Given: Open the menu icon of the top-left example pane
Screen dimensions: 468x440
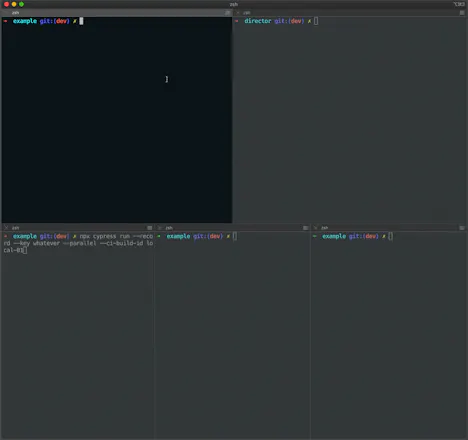Looking at the screenshot, I should [227, 13].
